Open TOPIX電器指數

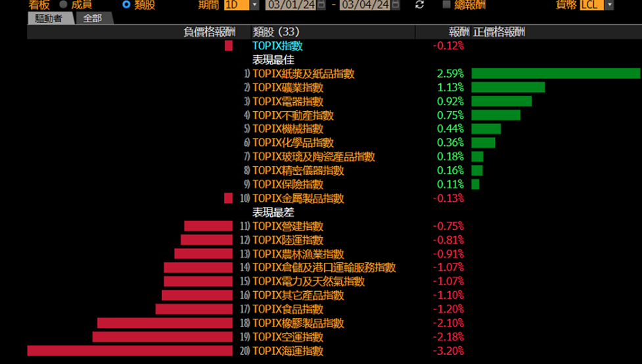pyautogui.click(x=288, y=102)
